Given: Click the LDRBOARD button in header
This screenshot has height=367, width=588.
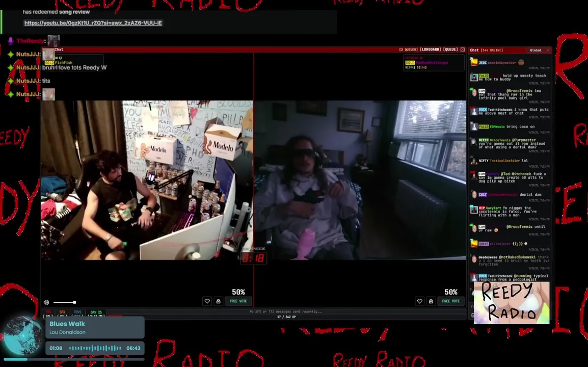Looking at the screenshot, I should [x=430, y=49].
